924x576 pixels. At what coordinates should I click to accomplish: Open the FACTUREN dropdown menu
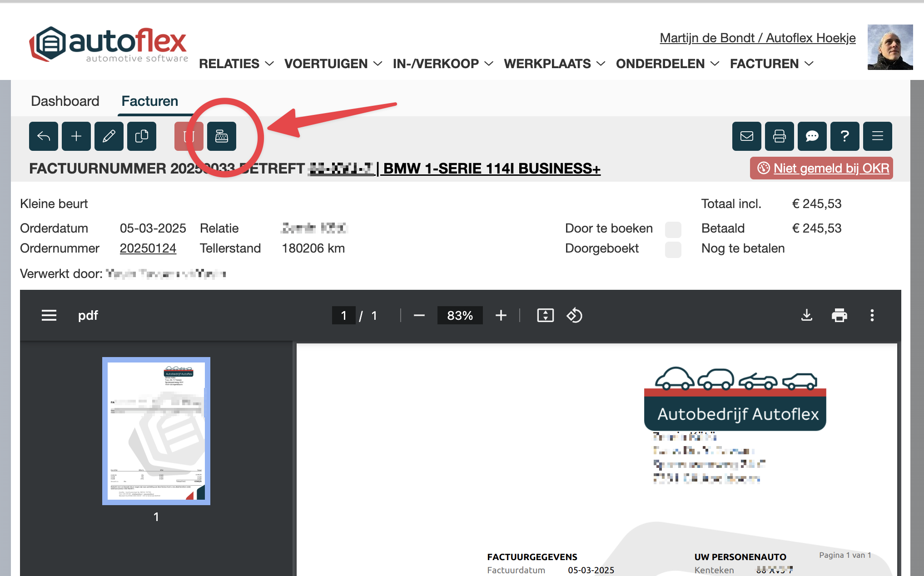point(771,64)
